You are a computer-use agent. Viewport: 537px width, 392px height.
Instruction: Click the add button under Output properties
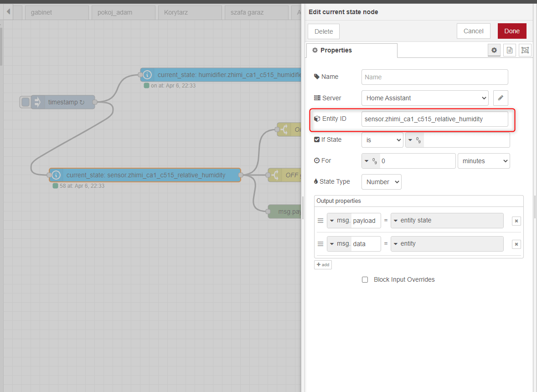coord(323,264)
